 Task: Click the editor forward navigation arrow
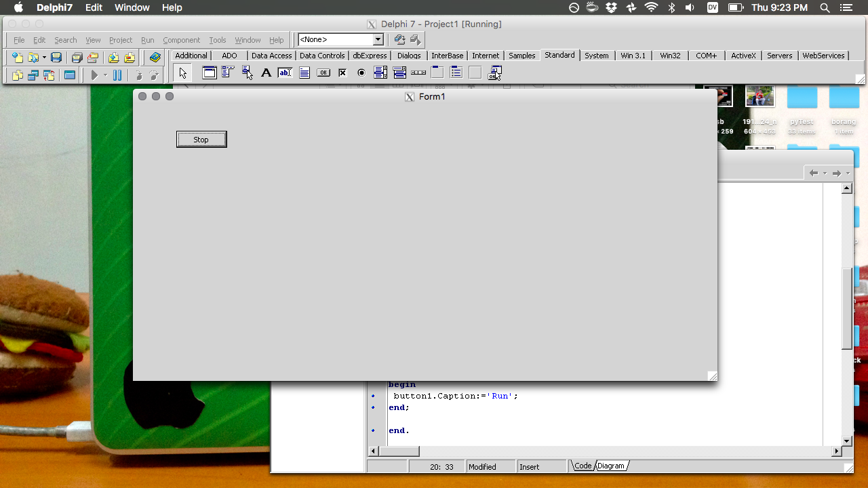pos(836,173)
